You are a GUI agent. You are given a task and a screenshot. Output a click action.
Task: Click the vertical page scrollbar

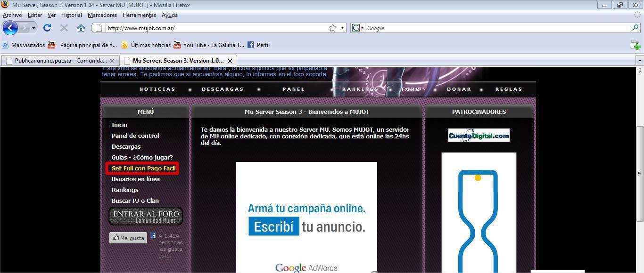(640, 174)
